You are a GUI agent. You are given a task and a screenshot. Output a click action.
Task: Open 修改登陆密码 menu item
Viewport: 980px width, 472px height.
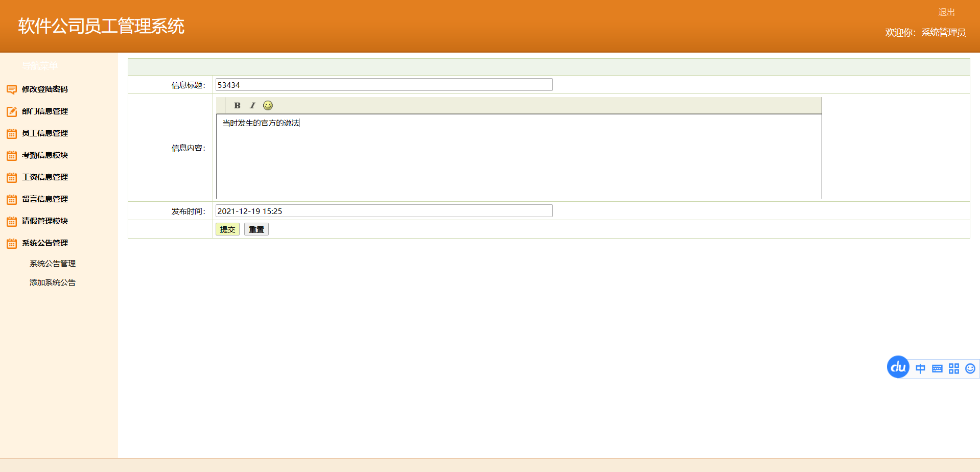(x=45, y=89)
